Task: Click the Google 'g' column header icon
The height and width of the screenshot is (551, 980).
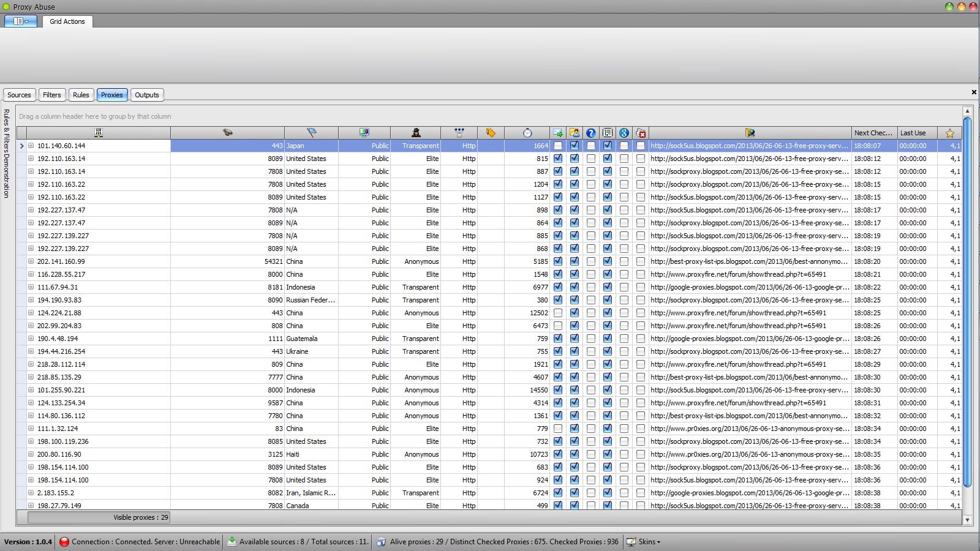Action: 624,133
